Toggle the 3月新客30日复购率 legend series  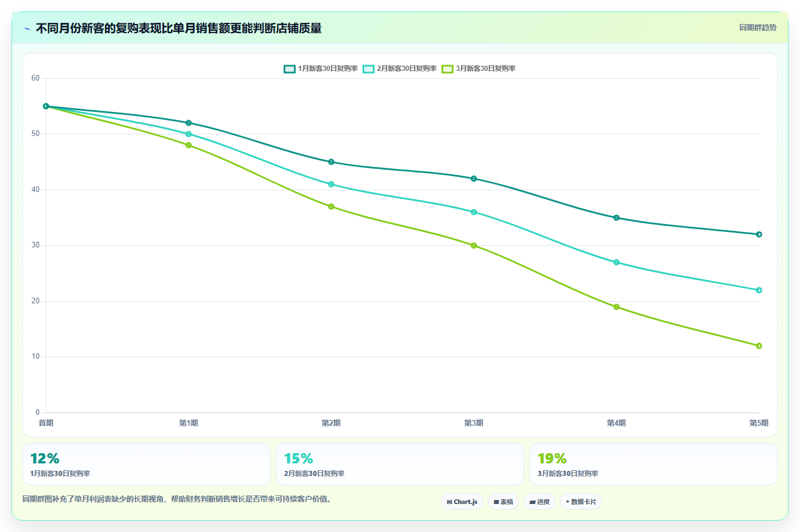(479, 69)
